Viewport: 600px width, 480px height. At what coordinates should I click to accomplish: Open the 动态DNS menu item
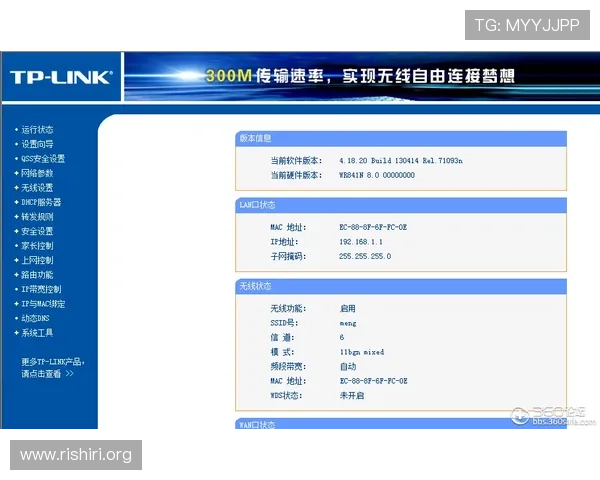[35, 318]
